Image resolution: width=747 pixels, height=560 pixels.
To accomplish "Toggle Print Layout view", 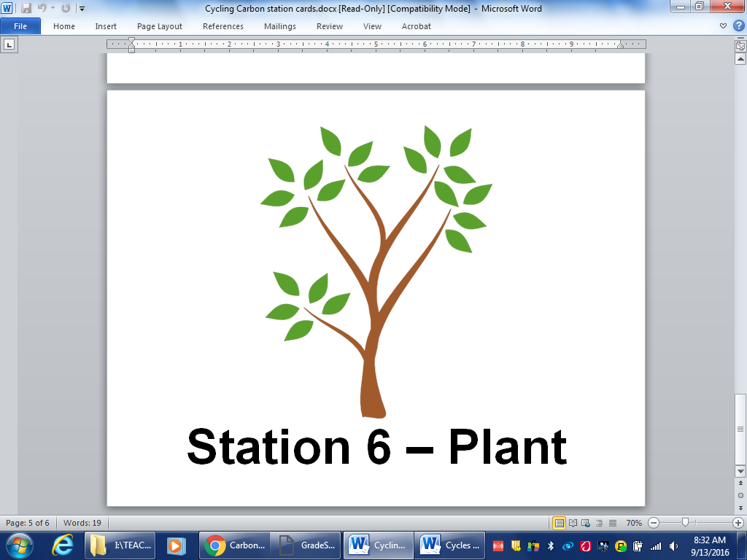I will click(x=560, y=523).
